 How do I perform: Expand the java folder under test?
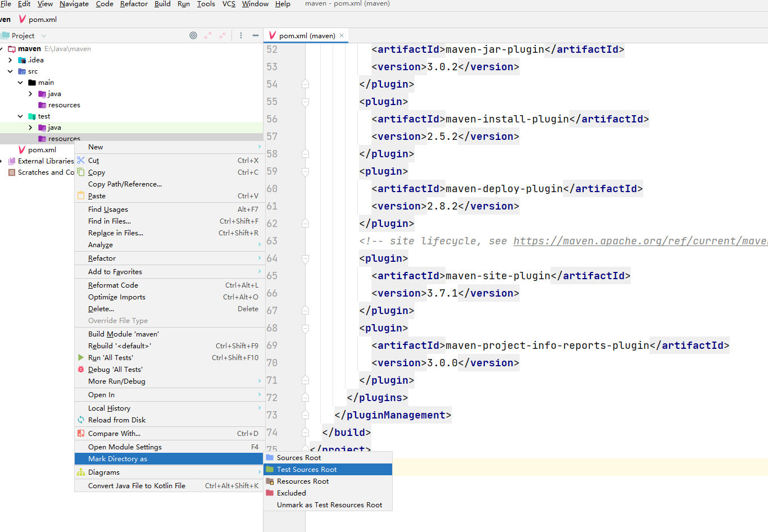[30, 128]
